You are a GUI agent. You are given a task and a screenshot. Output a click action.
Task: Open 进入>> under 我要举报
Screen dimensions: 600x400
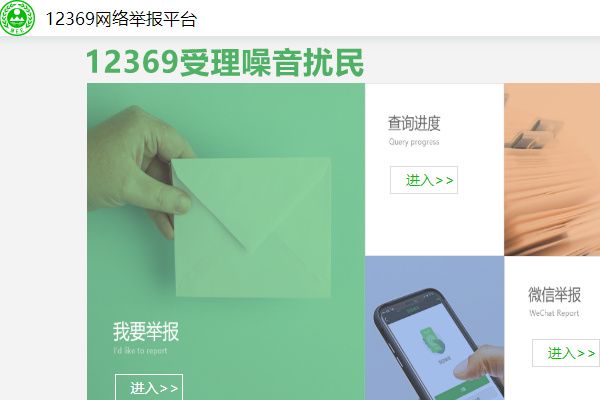(149, 387)
